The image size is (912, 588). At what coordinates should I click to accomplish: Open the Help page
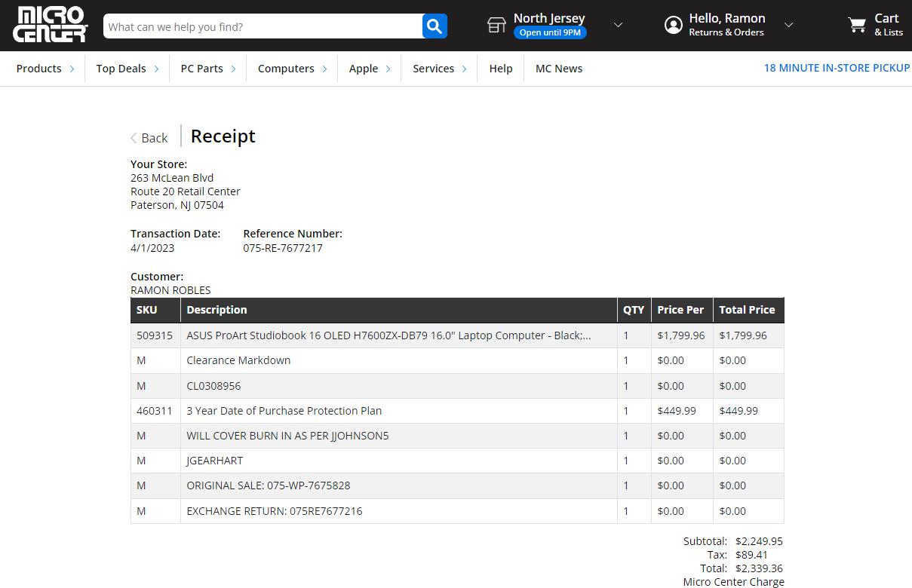pos(501,69)
